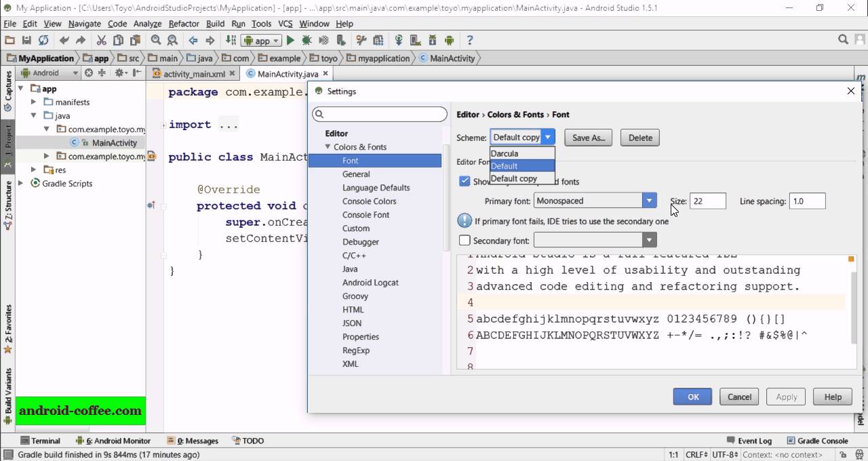Click the Delete scheme button
The width and height of the screenshot is (868, 461).
pos(640,138)
